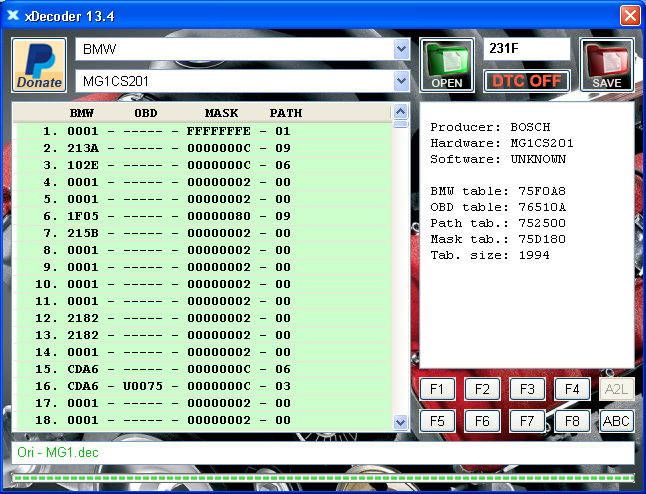
Task: Click the F6 button
Action: (481, 421)
